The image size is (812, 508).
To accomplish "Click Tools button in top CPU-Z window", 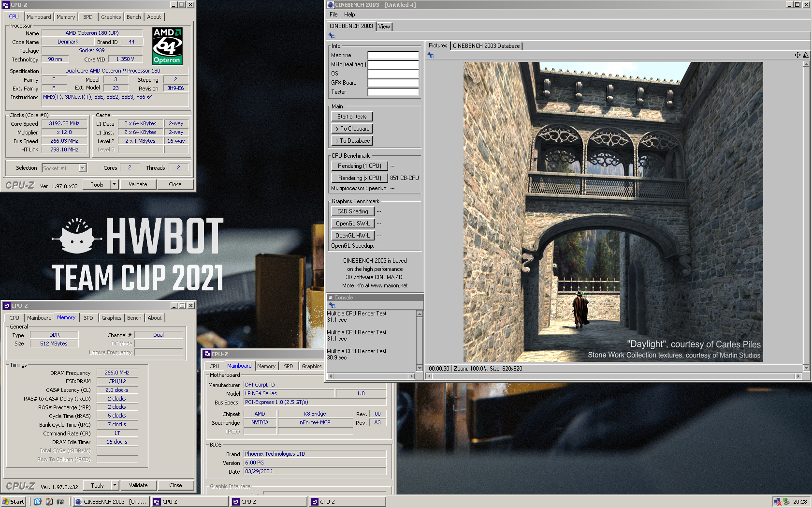I will (97, 184).
